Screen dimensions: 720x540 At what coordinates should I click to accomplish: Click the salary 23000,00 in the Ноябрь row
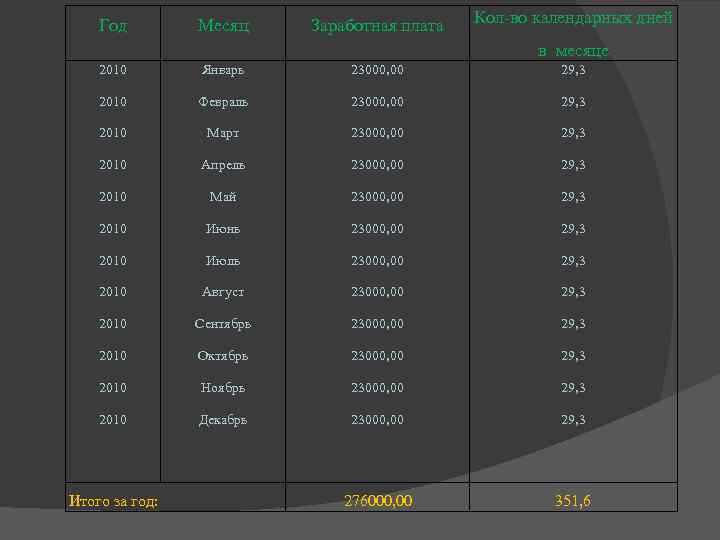tap(377, 388)
